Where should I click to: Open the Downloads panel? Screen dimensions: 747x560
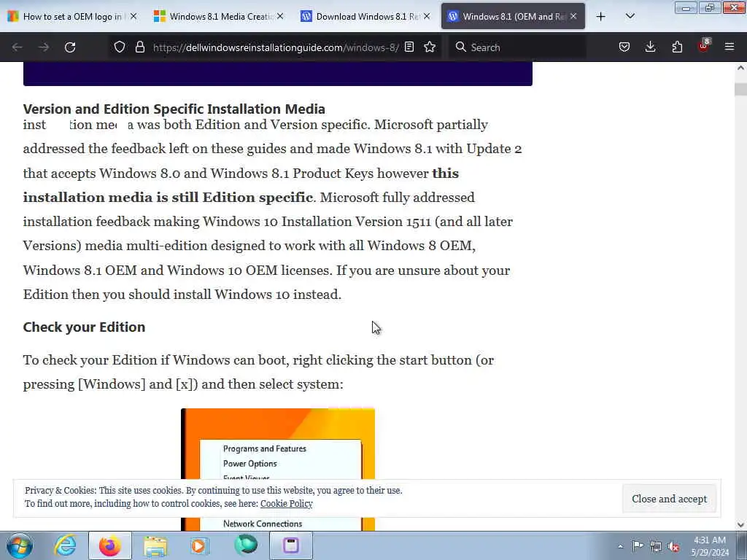tap(650, 47)
